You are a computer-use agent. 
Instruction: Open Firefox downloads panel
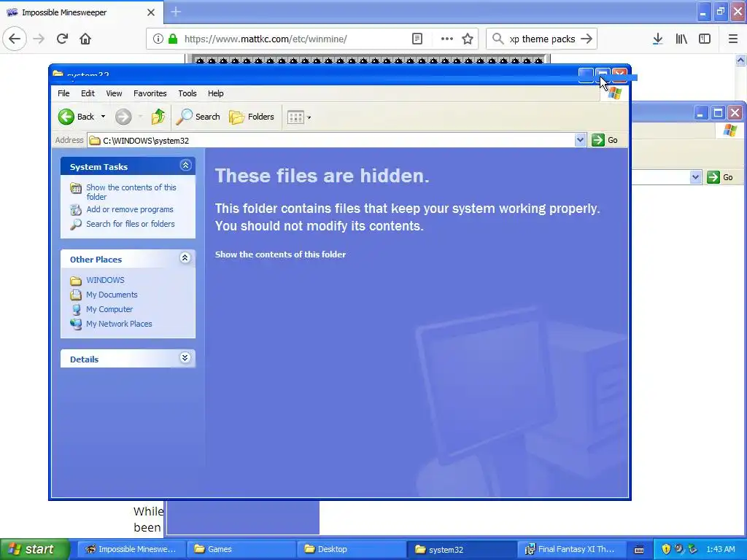pyautogui.click(x=658, y=39)
